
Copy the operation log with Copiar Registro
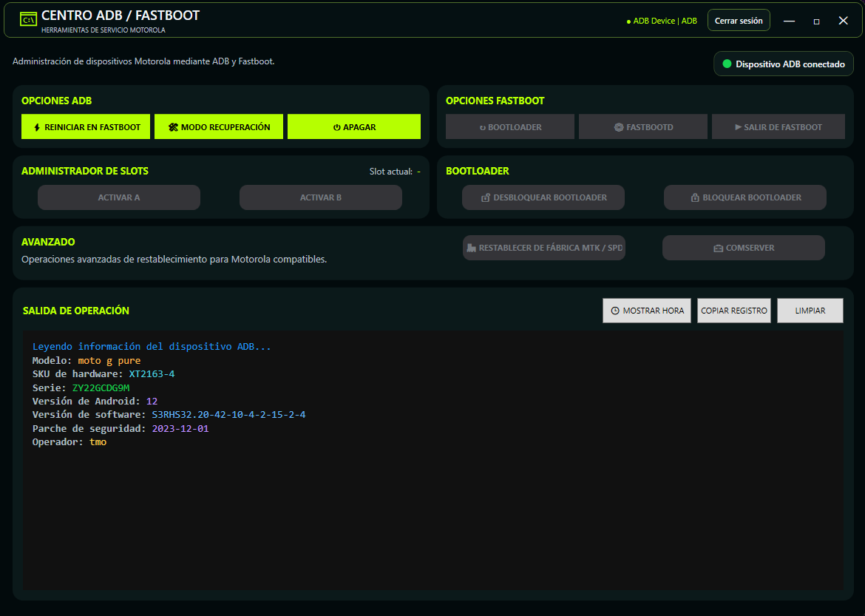pyautogui.click(x=733, y=311)
